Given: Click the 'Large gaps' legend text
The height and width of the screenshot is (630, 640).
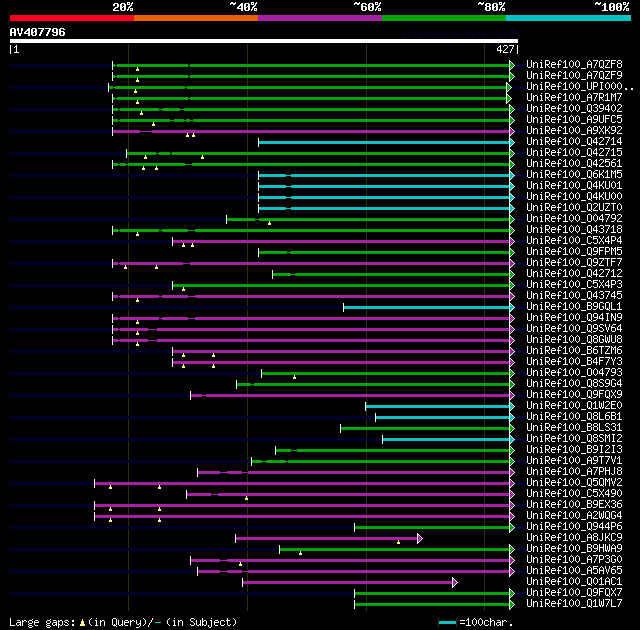Looking at the screenshot, I should click(42, 623).
